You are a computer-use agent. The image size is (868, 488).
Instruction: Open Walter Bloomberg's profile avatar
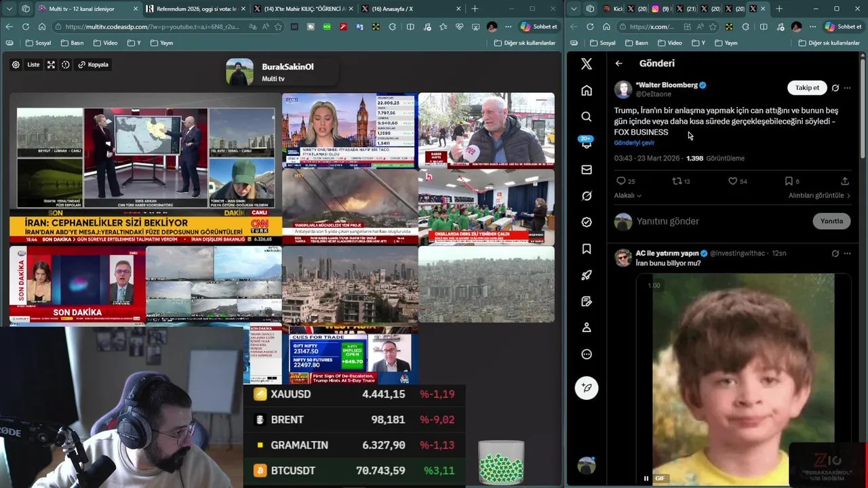point(623,89)
